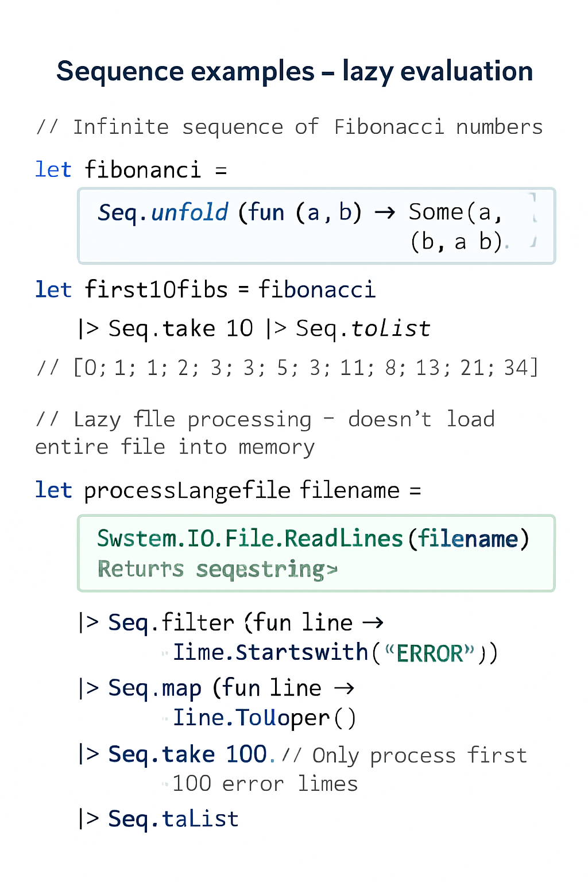Click the "Seq.take 100" pipeline call
The width and height of the screenshot is (588, 882).
187,754
